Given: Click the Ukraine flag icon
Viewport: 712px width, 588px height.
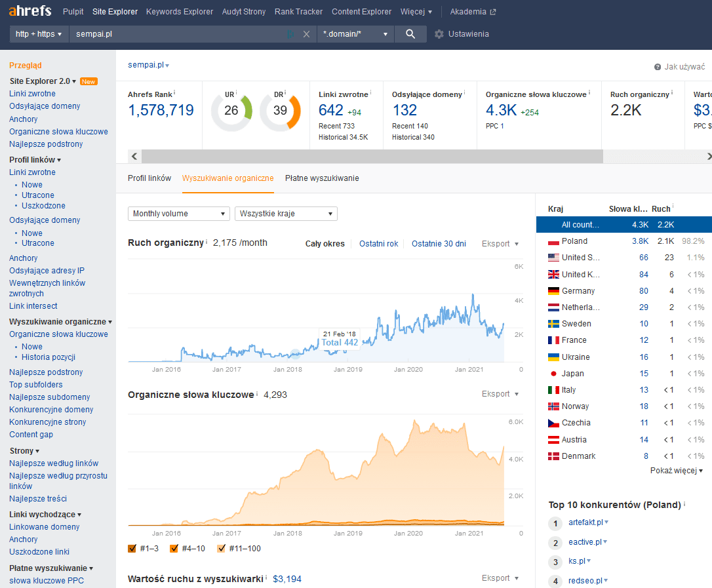Looking at the screenshot, I should (553, 357).
